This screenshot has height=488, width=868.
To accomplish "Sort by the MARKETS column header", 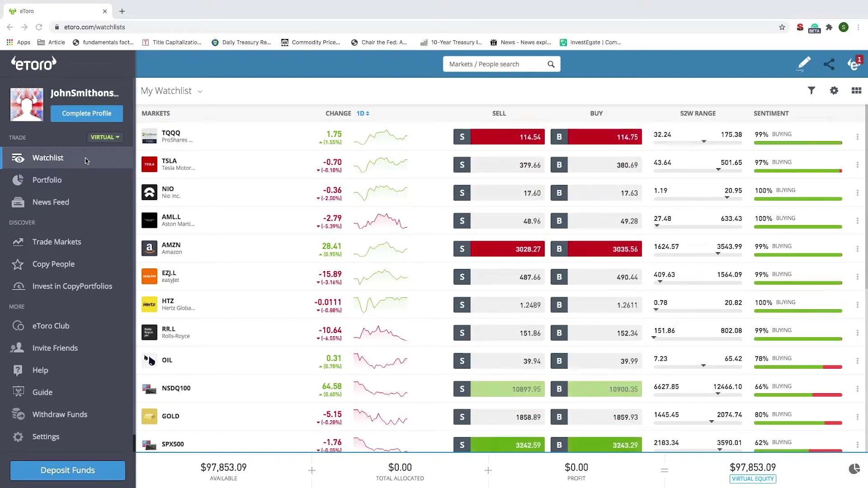I will coord(156,113).
